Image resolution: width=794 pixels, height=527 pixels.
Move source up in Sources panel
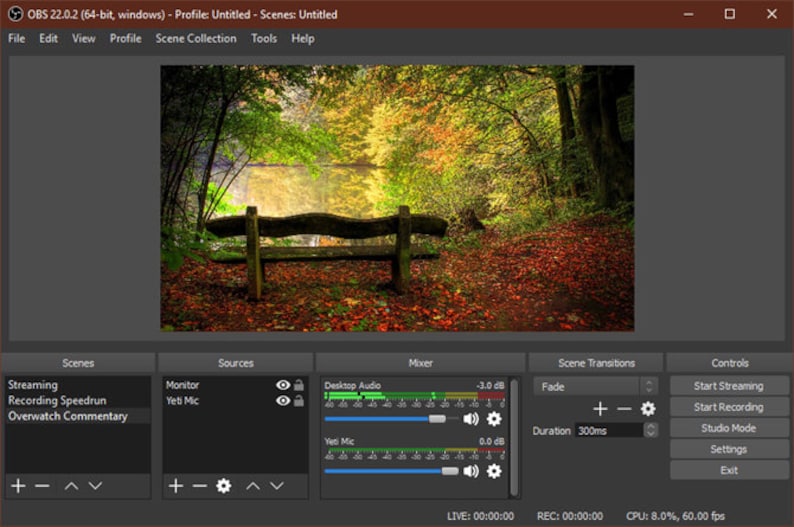click(x=253, y=486)
